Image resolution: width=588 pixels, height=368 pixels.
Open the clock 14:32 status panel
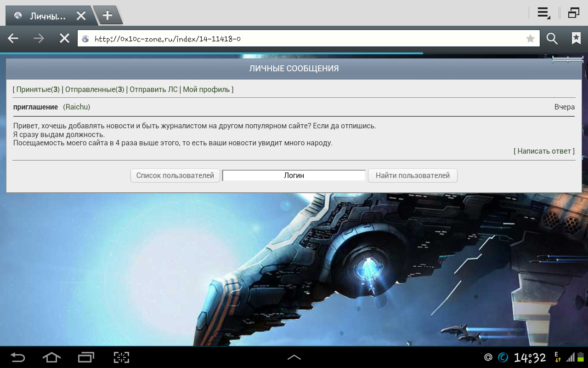pos(530,357)
